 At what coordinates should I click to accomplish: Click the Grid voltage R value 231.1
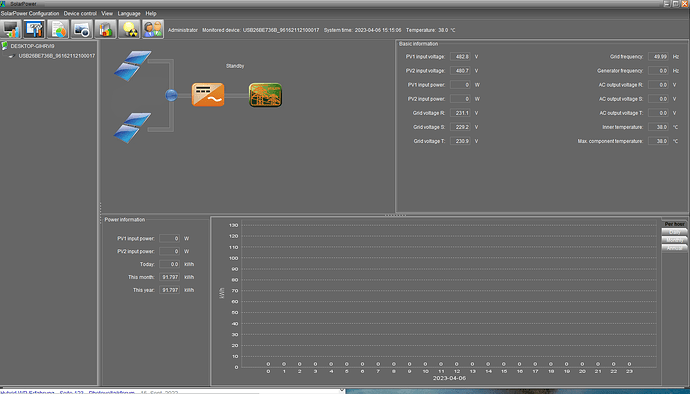[x=460, y=113]
